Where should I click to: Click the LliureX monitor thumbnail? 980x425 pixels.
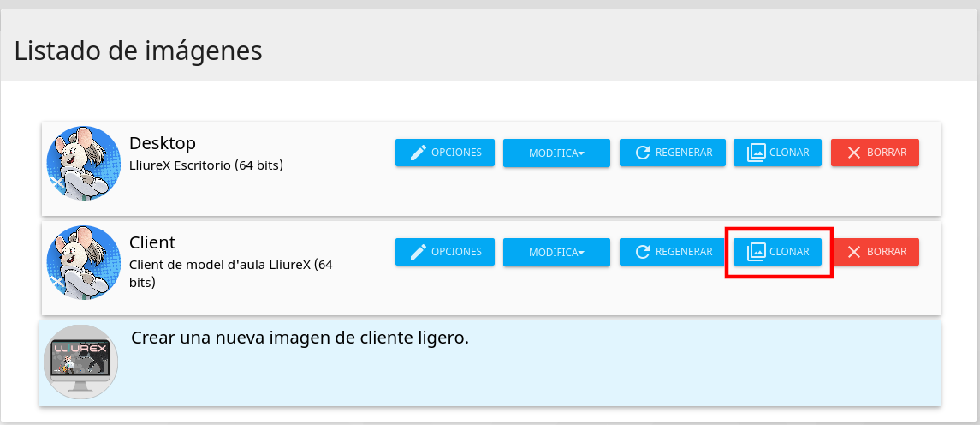click(x=80, y=362)
